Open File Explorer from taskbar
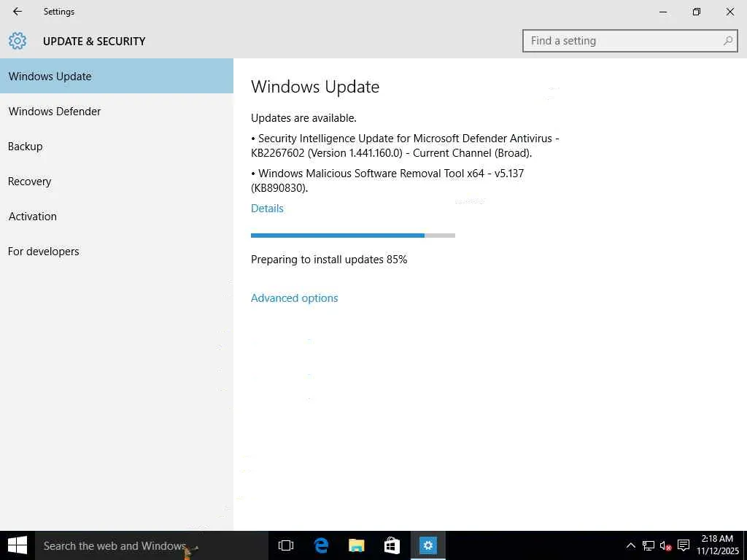747x560 pixels. 356,545
